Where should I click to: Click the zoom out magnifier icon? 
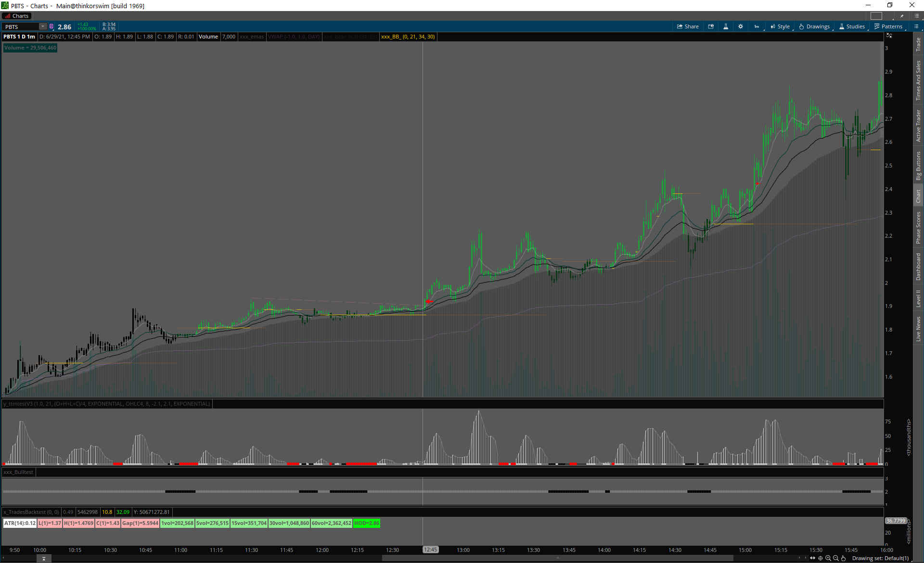click(835, 558)
